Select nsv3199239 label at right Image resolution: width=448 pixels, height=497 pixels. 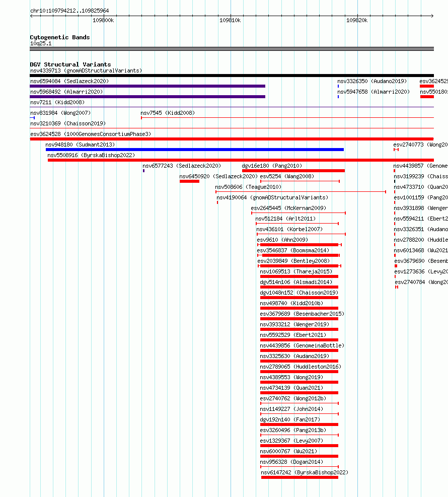coord(421,176)
